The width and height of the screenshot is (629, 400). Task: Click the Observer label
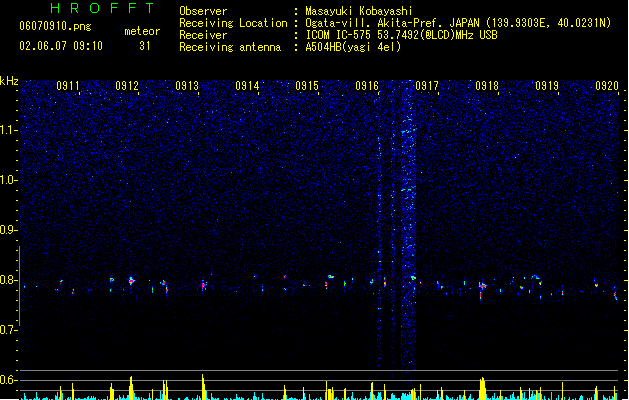(203, 11)
